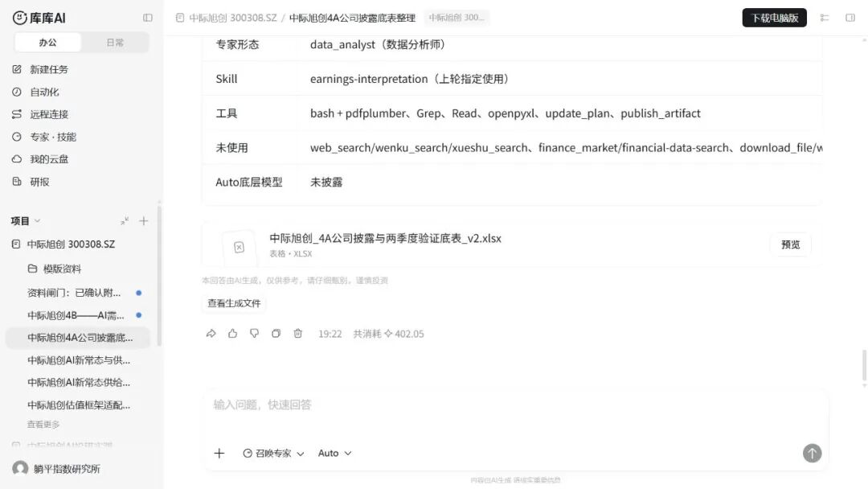Click the 自动化 clock icon

[x=17, y=92]
